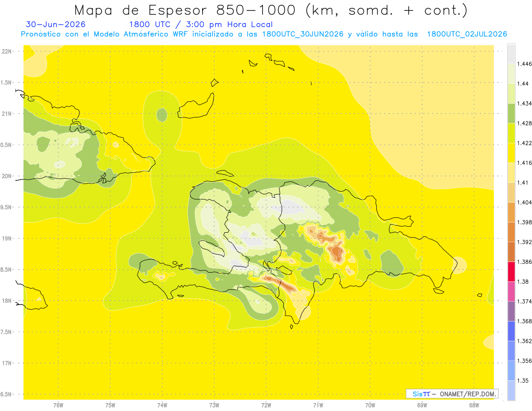
Task: Click the colorbar value '1.416'
Action: point(525,163)
